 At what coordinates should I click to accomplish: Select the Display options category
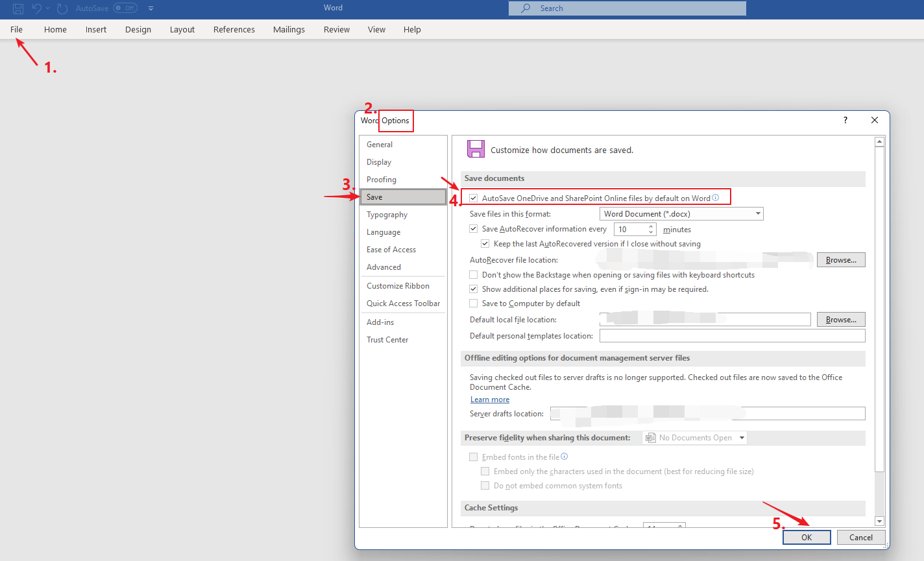[403, 162]
